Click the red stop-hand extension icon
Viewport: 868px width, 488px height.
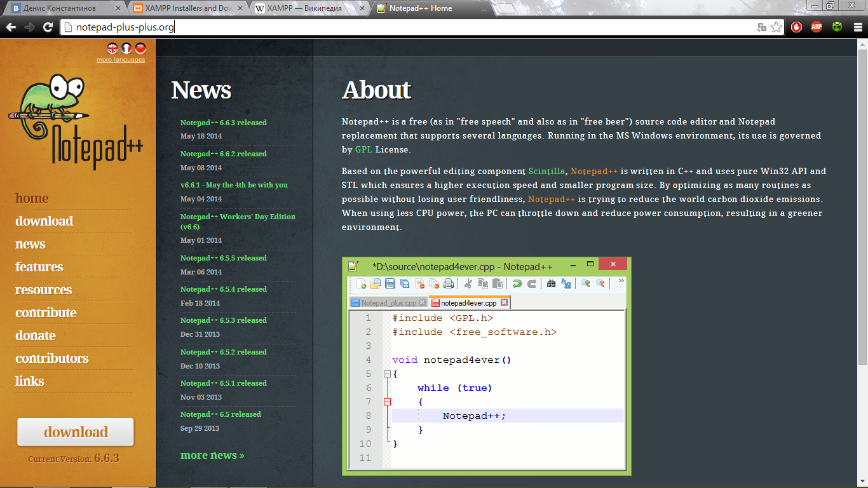pyautogui.click(x=796, y=27)
